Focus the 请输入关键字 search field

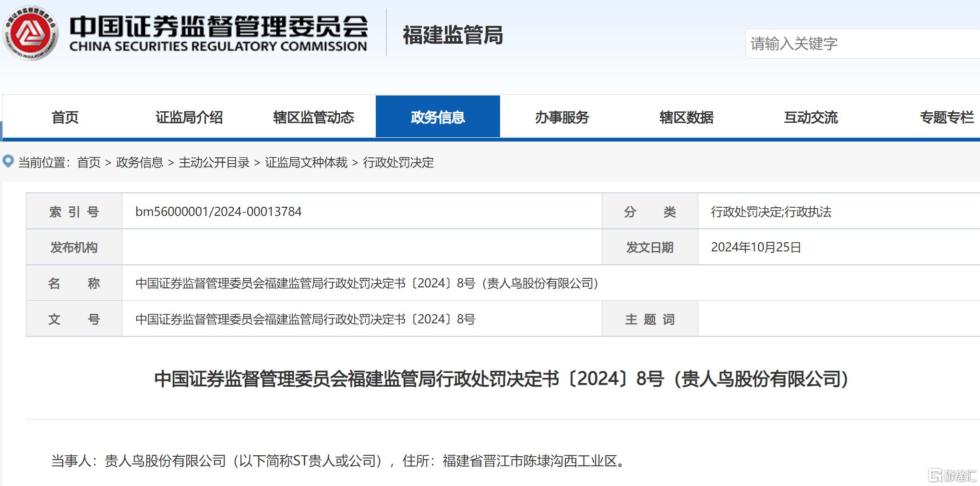click(x=862, y=44)
